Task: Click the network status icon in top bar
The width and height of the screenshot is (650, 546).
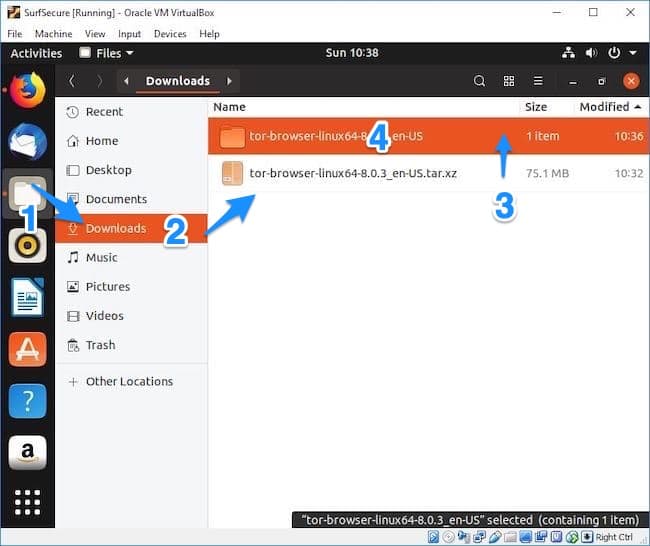Action: pos(568,53)
